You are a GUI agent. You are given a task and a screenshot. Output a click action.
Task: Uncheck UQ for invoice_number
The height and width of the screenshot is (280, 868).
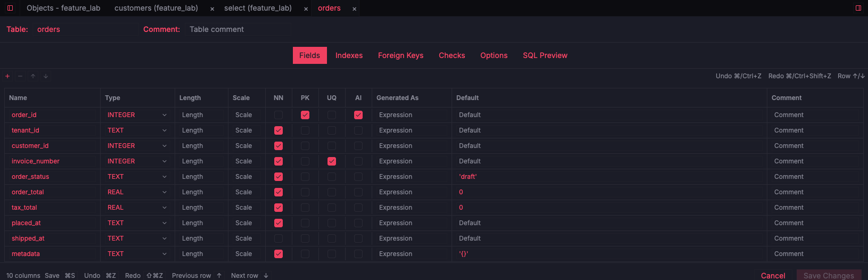(x=332, y=161)
